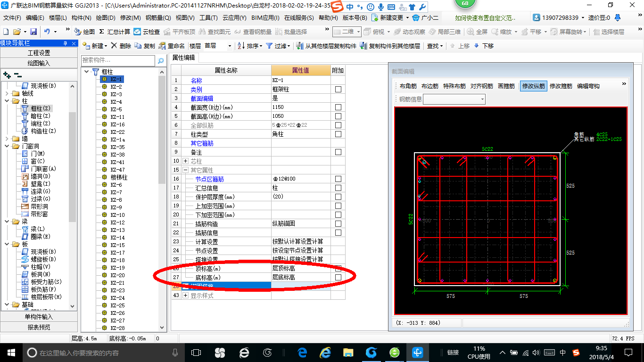Expand 轴线 folder in navigation tree
Screen dimensions: 644x362
pyautogui.click(x=6, y=93)
